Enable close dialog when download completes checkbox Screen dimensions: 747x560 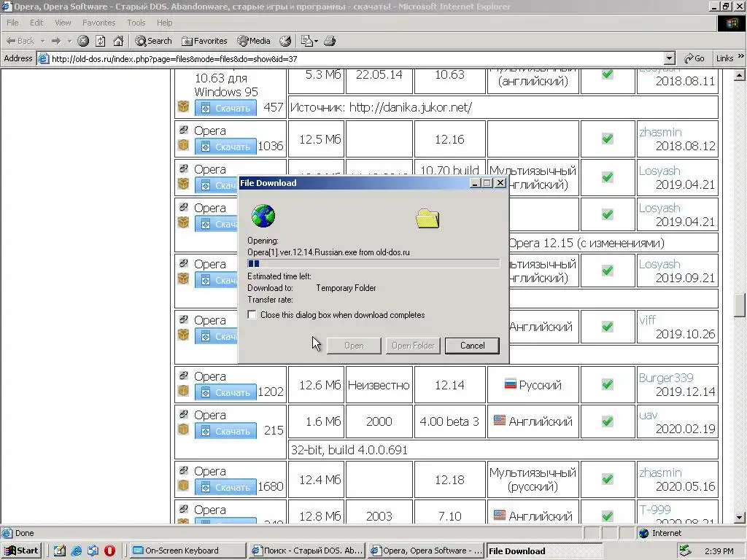click(252, 315)
